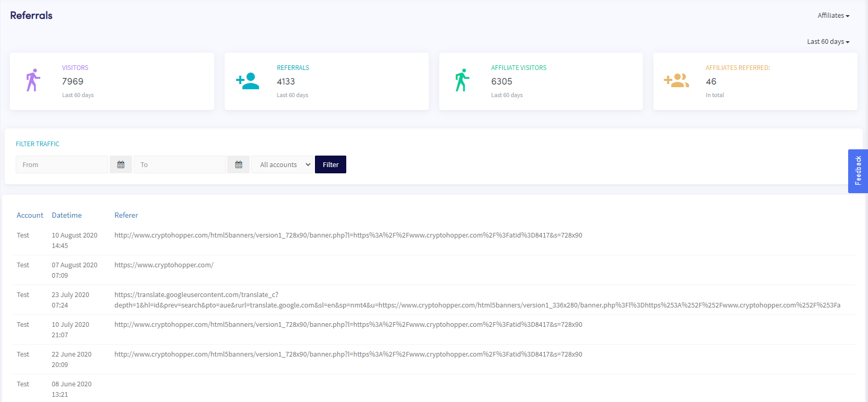Sort by the Datetime column header
868x402 pixels.
(67, 215)
